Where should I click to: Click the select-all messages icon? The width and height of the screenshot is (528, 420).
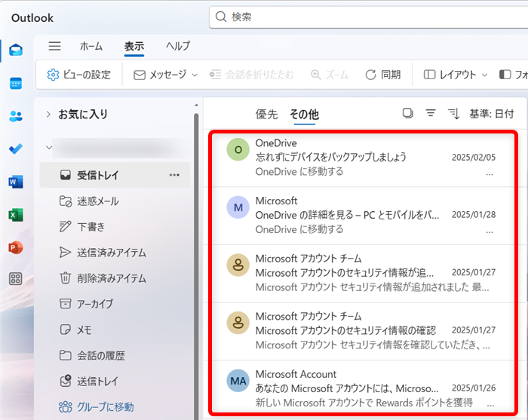[x=408, y=113]
